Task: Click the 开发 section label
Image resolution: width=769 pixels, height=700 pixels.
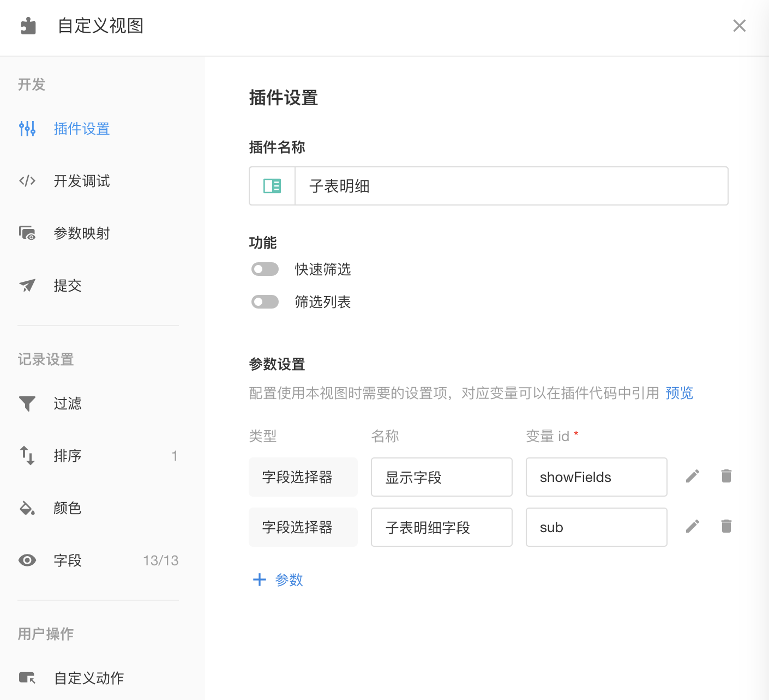Action: (32, 85)
